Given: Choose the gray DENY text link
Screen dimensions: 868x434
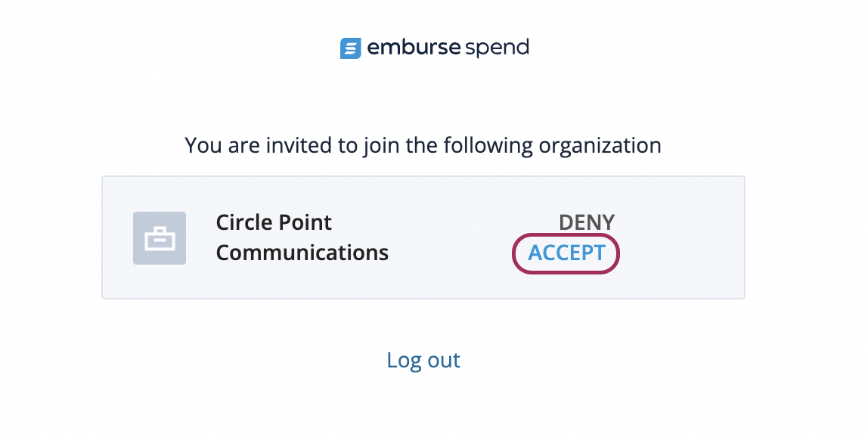Looking at the screenshot, I should point(586,222).
